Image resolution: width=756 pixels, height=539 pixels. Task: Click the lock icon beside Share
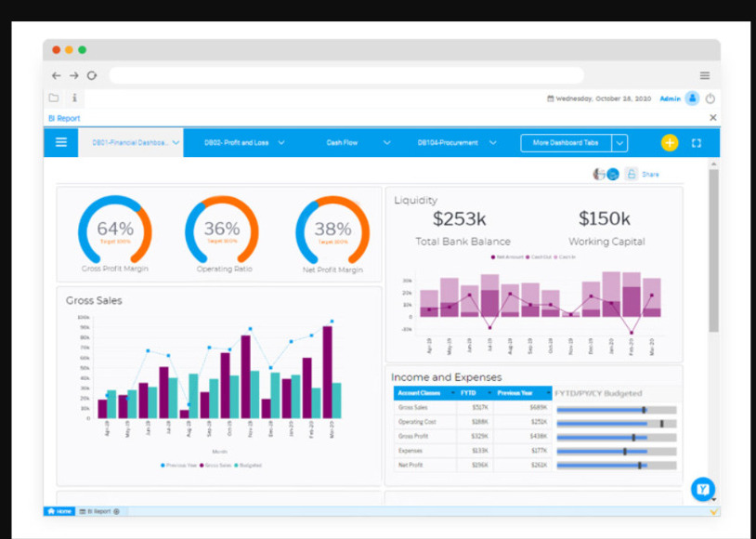[632, 174]
